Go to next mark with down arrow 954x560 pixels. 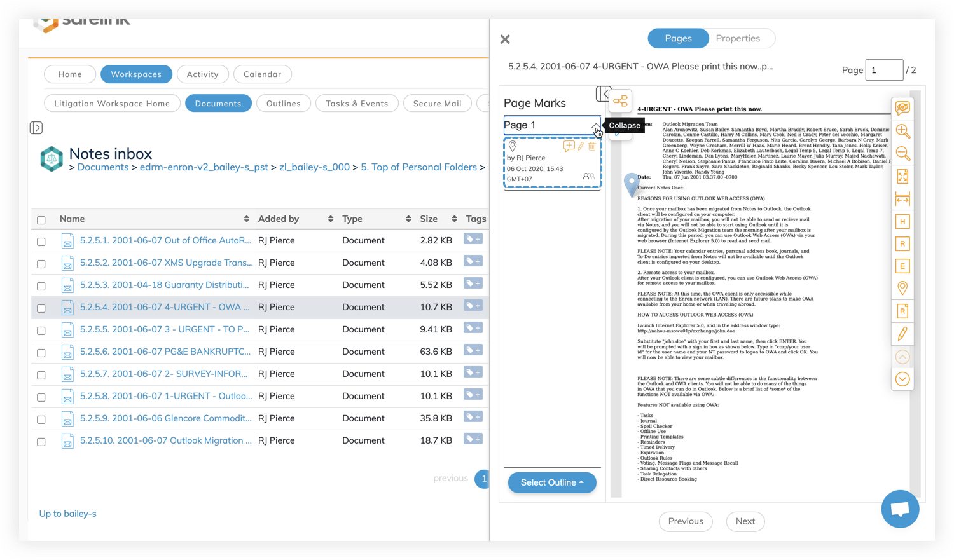(x=902, y=379)
